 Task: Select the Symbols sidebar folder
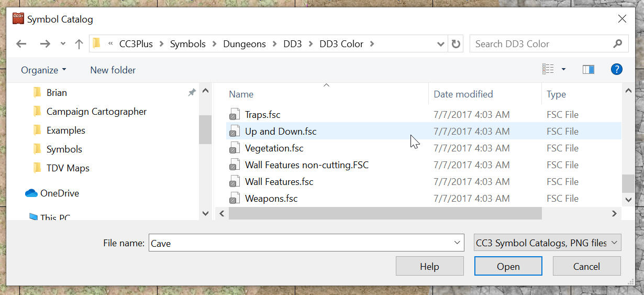(x=64, y=149)
